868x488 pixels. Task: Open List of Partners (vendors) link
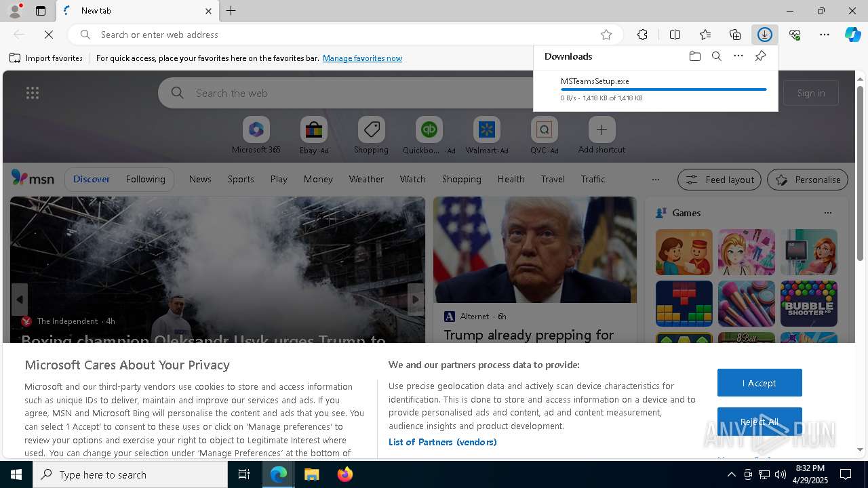442,442
